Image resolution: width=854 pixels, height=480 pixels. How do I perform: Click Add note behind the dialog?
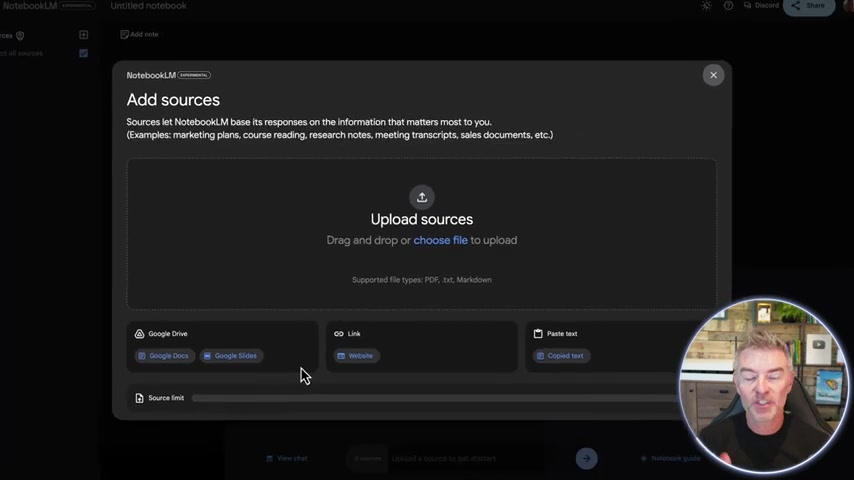tap(139, 34)
